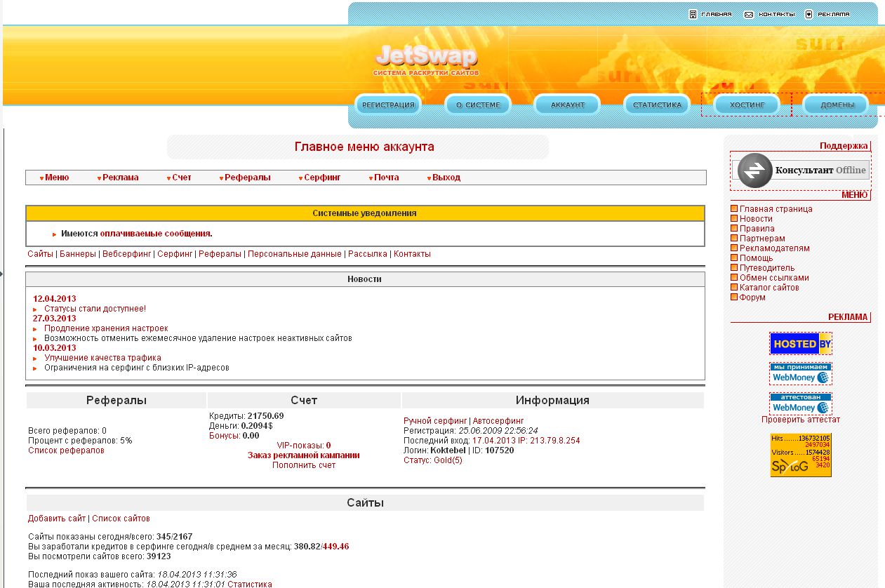
Task: Open the Рефералы dropdown menu
Action: tap(245, 178)
